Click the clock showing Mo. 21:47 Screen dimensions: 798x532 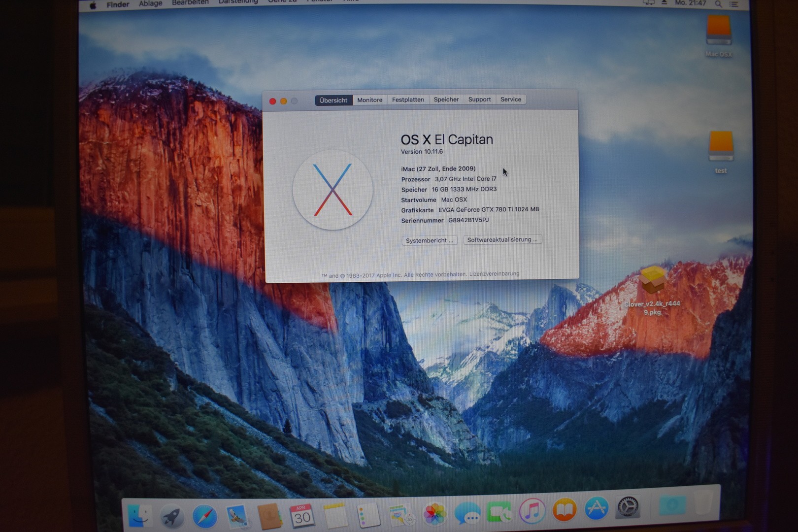691,3
